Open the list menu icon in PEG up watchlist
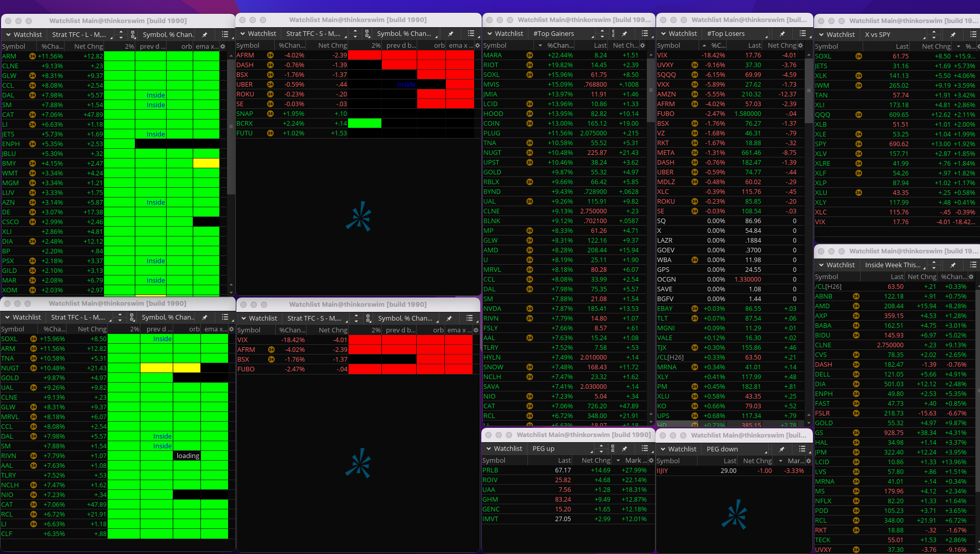 pos(645,449)
